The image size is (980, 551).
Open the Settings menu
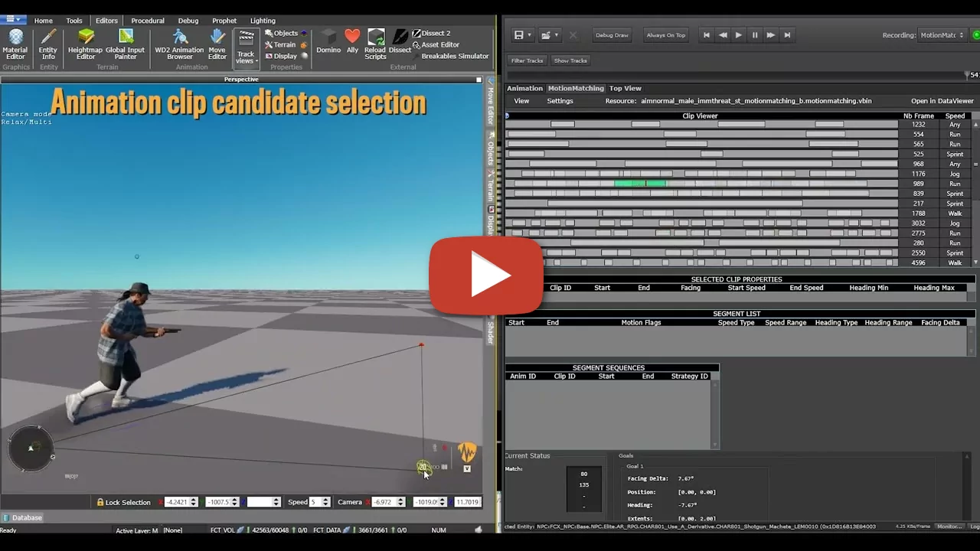click(x=560, y=101)
